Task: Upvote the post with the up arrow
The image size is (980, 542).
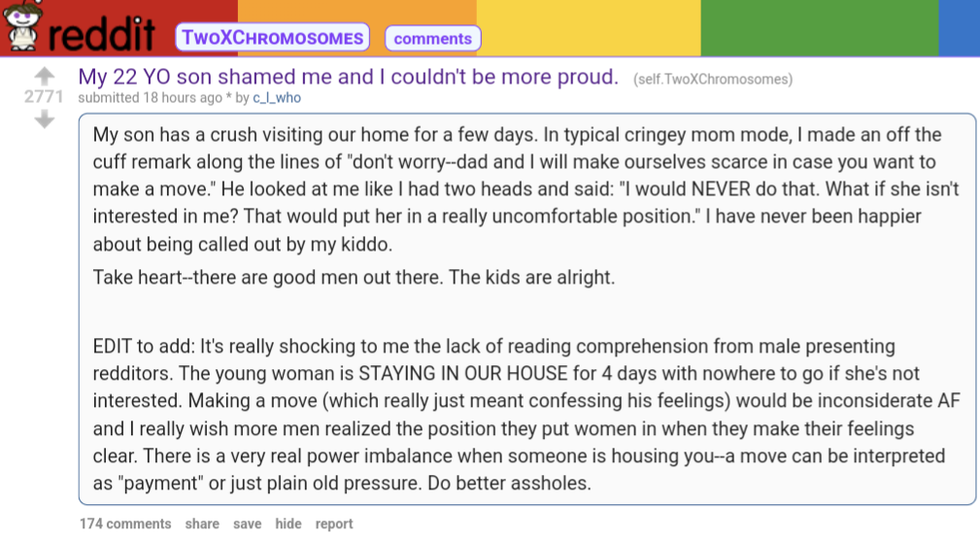Action: 44,76
